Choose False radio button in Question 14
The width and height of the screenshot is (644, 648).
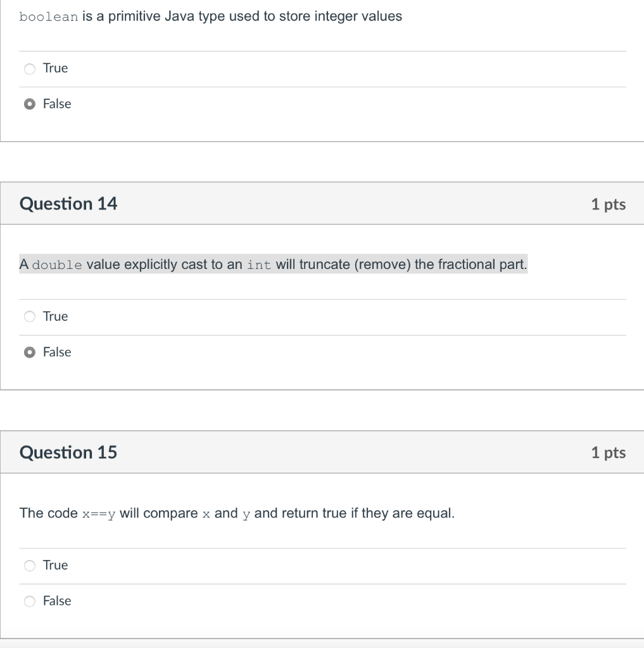tap(30, 352)
